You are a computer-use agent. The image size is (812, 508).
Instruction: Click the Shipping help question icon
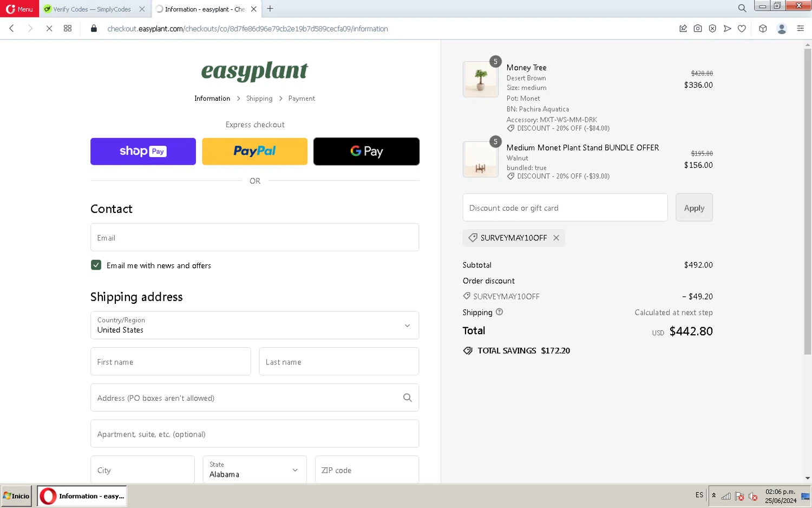pos(500,312)
